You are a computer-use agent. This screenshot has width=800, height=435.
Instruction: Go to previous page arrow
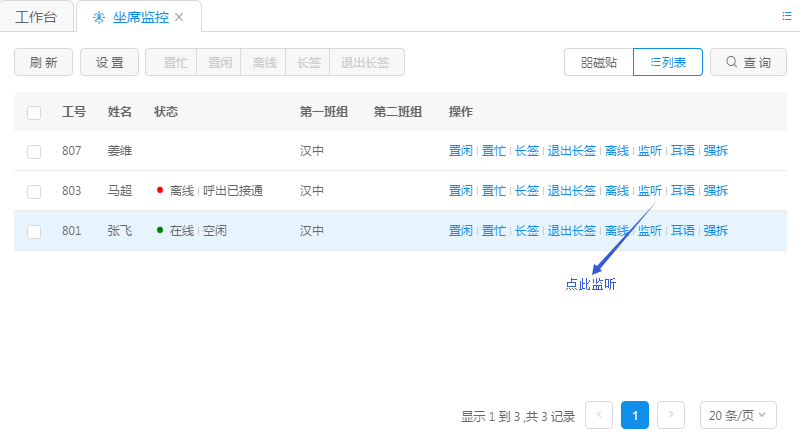(599, 415)
